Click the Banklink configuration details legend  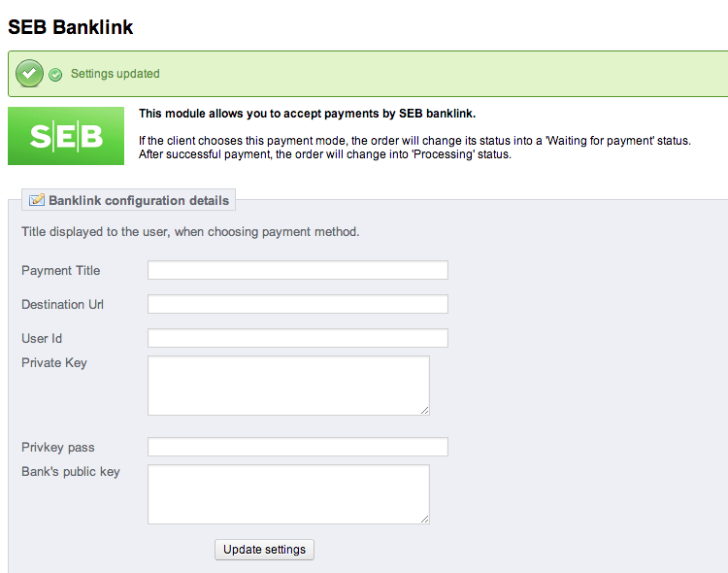click(x=139, y=200)
